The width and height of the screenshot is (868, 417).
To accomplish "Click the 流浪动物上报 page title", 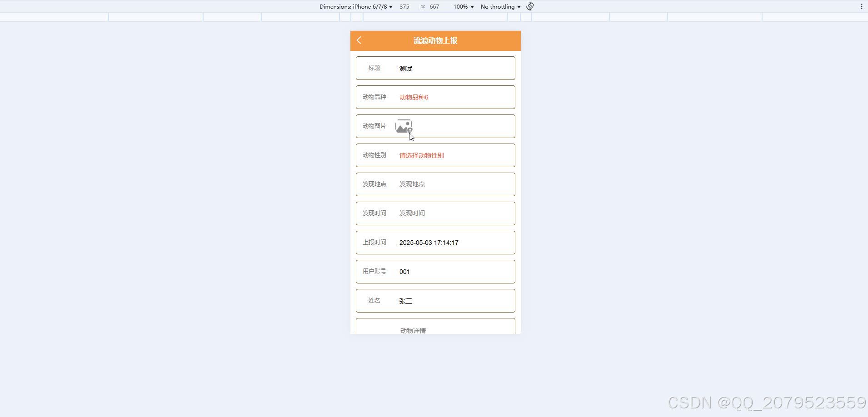I will coord(434,40).
